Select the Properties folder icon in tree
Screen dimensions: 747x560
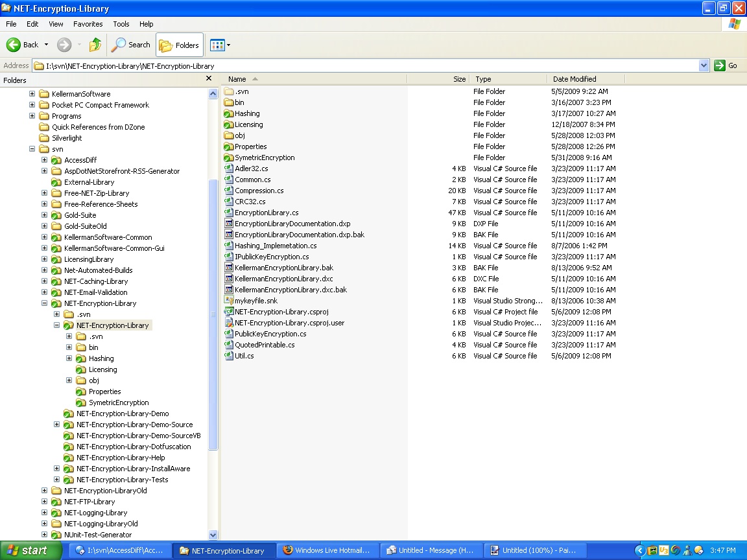point(81,391)
